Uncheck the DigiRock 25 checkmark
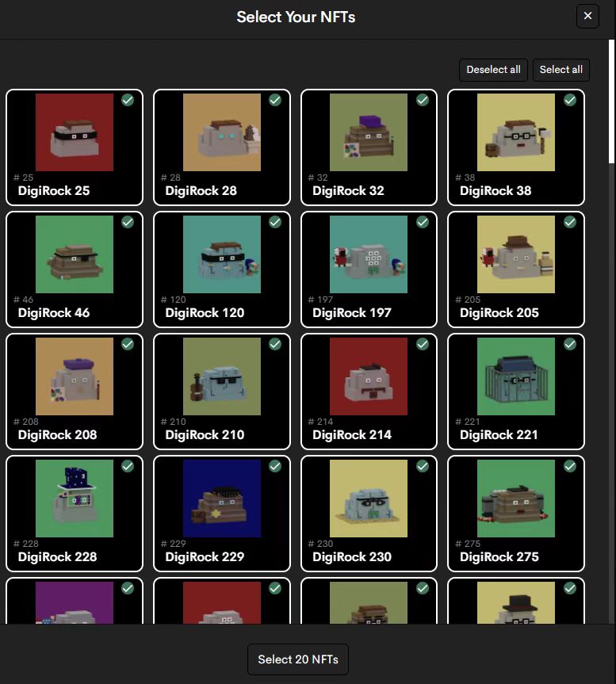Image resolution: width=616 pixels, height=684 pixels. 128,101
